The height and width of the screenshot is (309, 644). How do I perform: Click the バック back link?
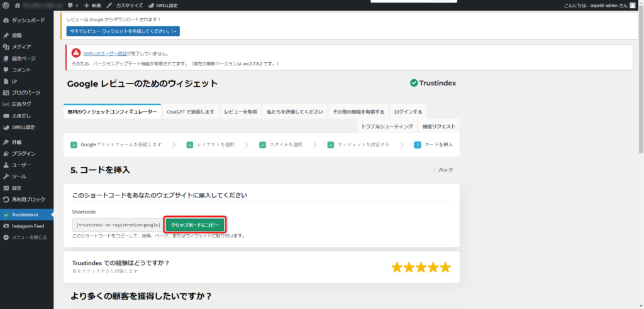(x=443, y=170)
